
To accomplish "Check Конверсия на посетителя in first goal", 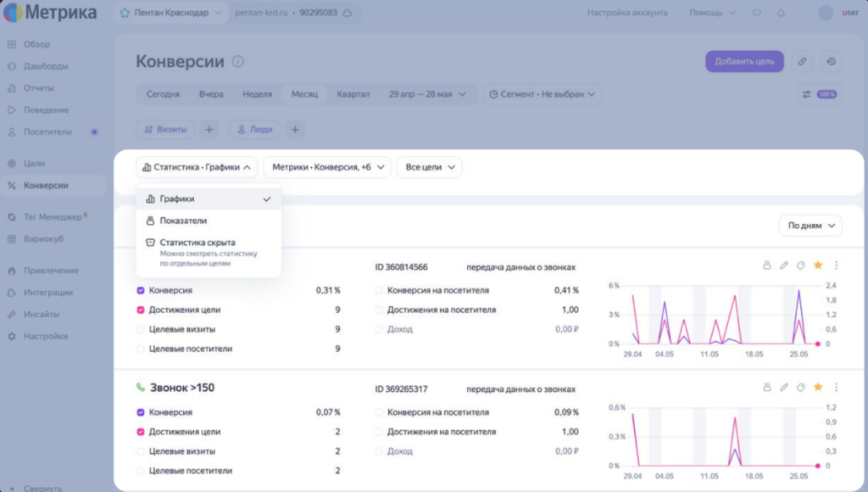I will click(379, 290).
